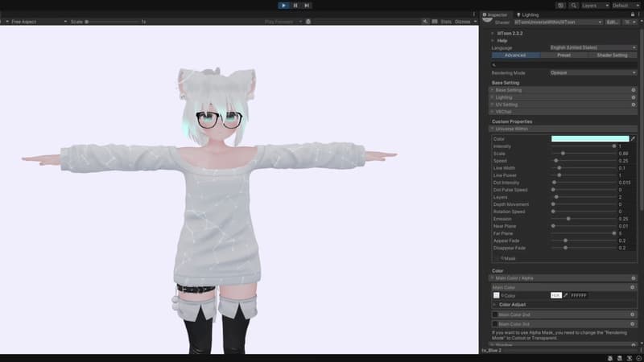
Task: Open the Rendering Mode dropdown
Action: coord(592,72)
